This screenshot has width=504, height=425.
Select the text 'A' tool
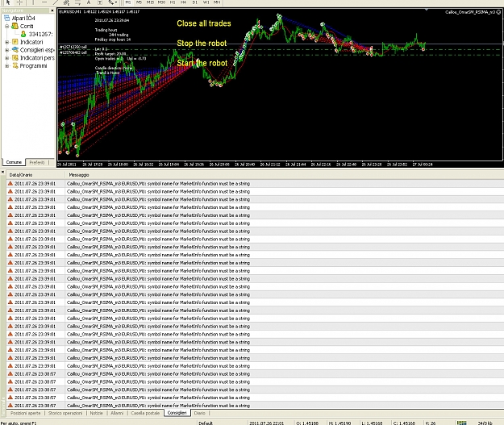coord(89,2)
